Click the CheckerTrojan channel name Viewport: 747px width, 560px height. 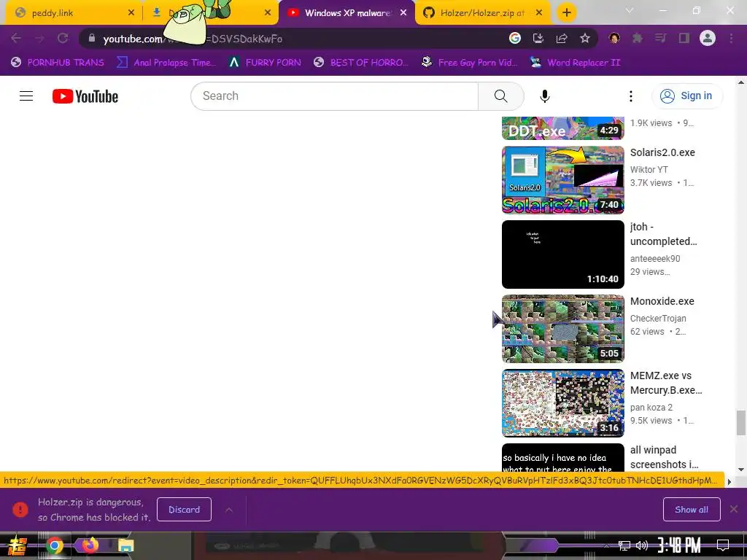[658, 319]
